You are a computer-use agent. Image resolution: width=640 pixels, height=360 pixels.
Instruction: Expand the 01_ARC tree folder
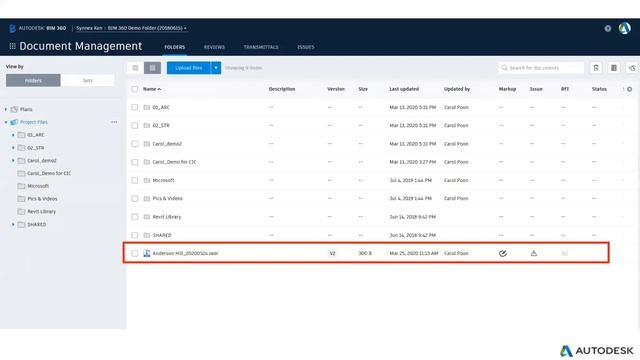tap(13, 135)
